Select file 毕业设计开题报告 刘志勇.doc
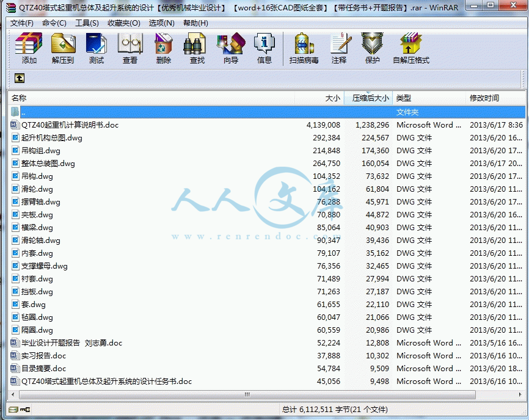Screen dimensions: 529x420 (x=72, y=343)
